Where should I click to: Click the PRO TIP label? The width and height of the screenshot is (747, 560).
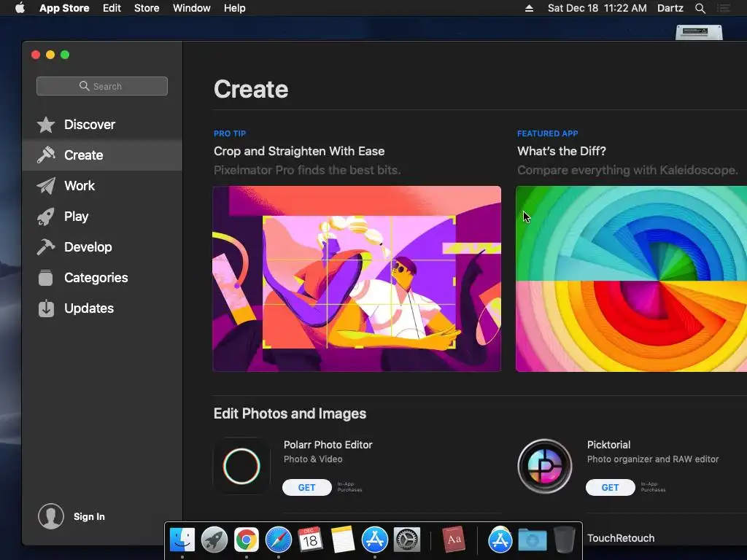(x=230, y=134)
